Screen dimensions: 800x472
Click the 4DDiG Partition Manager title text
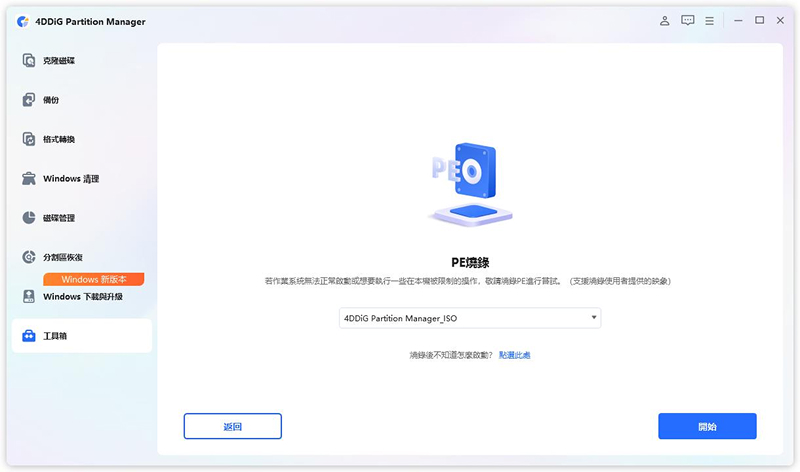point(90,21)
